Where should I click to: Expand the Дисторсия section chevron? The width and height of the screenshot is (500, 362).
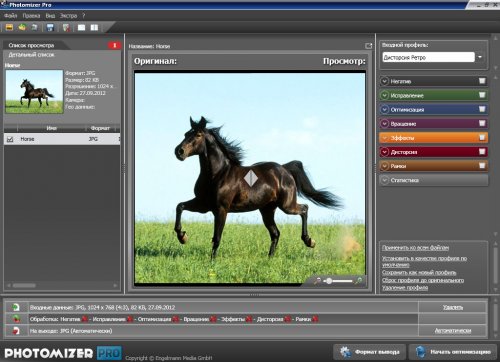(x=385, y=152)
